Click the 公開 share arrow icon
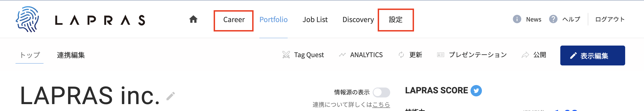Screen dimensions: 644x111 pos(525,55)
